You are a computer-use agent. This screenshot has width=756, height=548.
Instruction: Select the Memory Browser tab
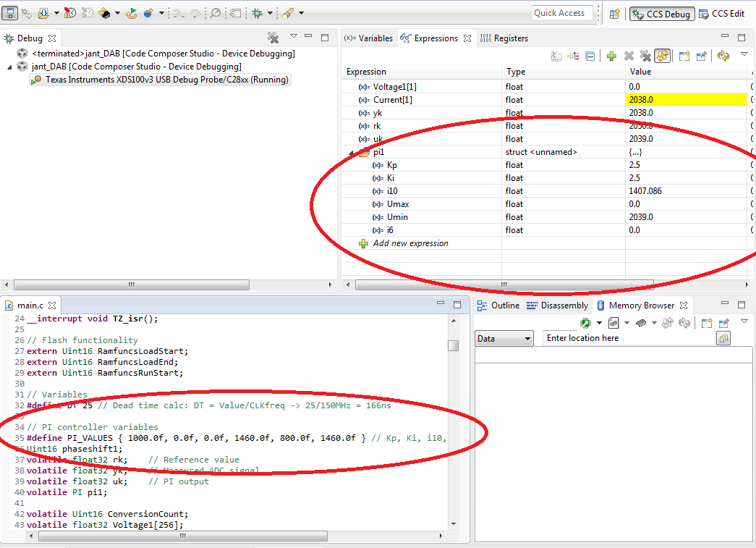coord(642,305)
